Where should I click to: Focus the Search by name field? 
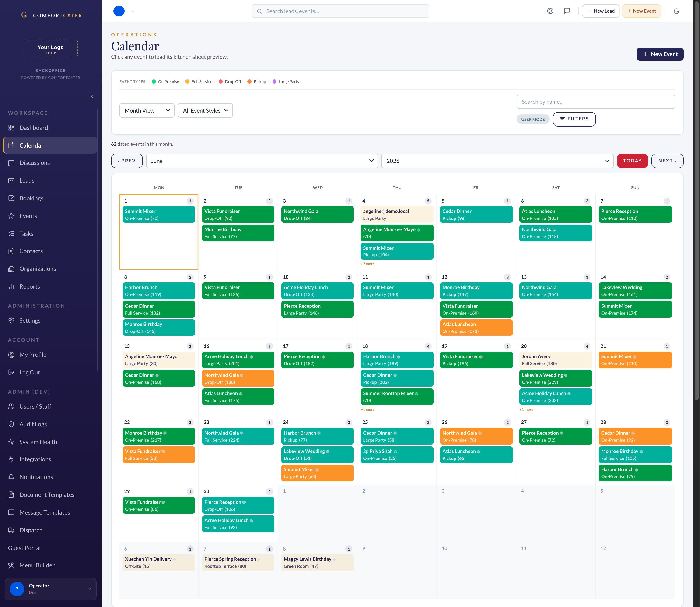click(596, 102)
